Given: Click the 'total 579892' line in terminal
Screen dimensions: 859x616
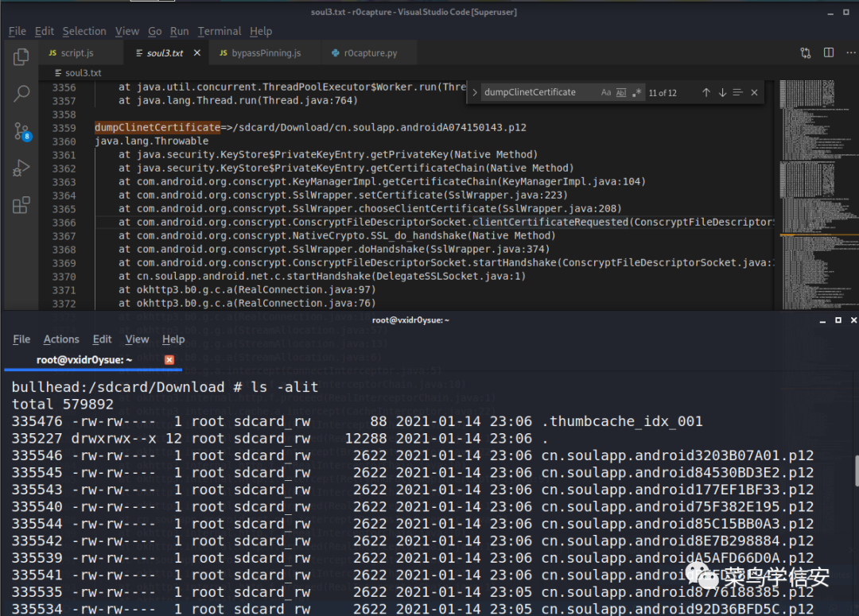Looking at the screenshot, I should point(63,404).
